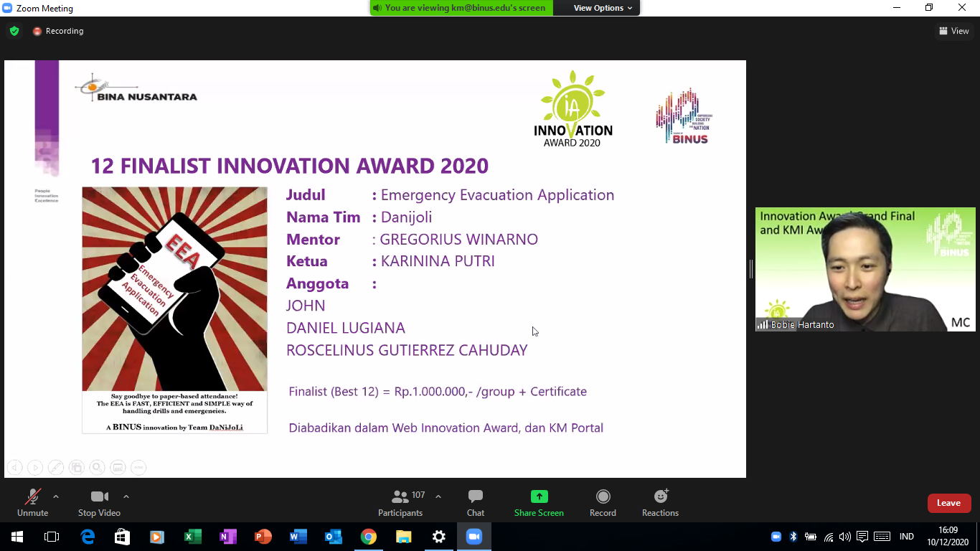Open audio options arrow beside Unmute
980x551 pixels.
[56, 496]
